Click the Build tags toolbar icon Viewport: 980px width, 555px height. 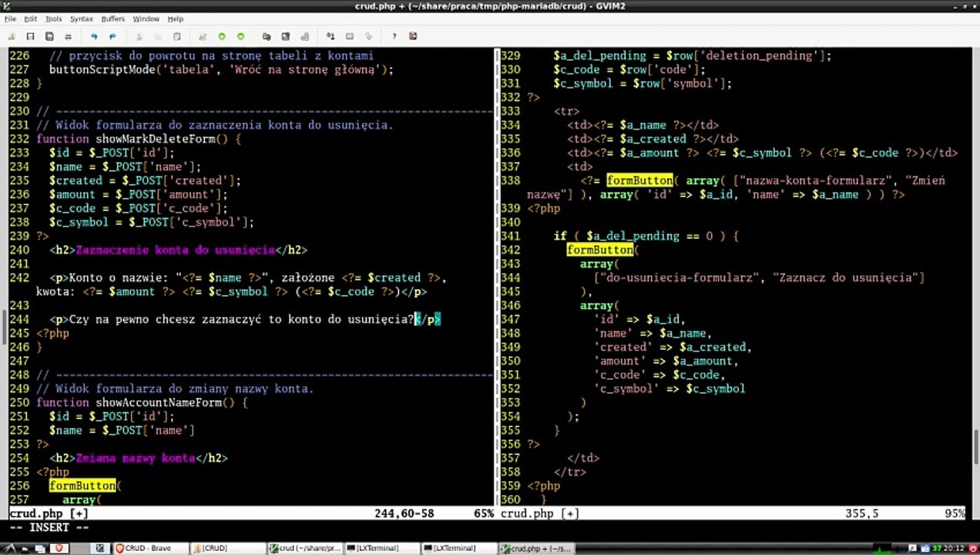tap(349, 36)
